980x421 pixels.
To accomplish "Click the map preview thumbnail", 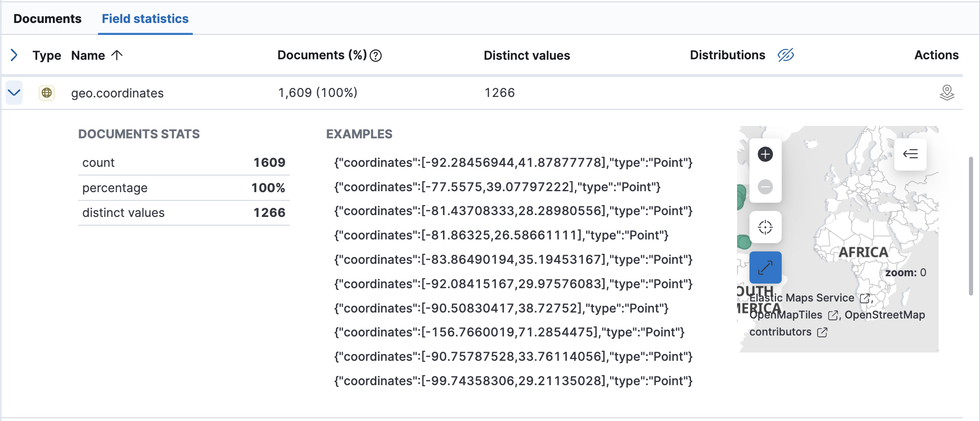I will (x=851, y=207).
